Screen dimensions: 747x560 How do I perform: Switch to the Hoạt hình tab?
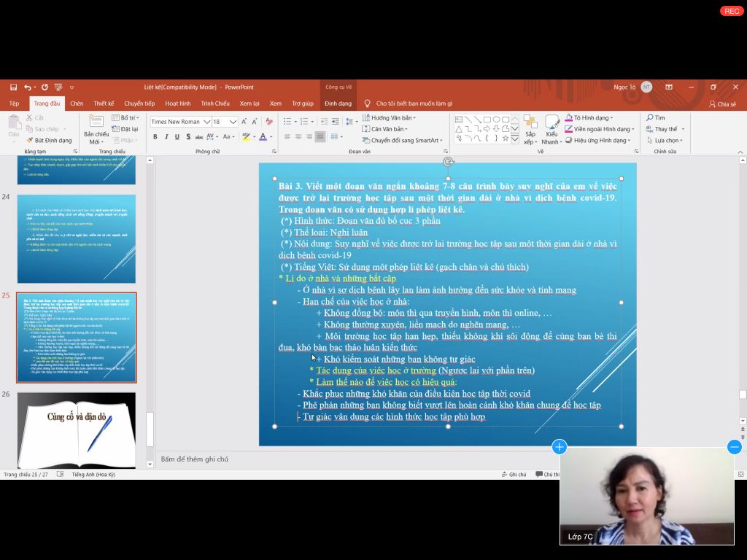tap(178, 104)
